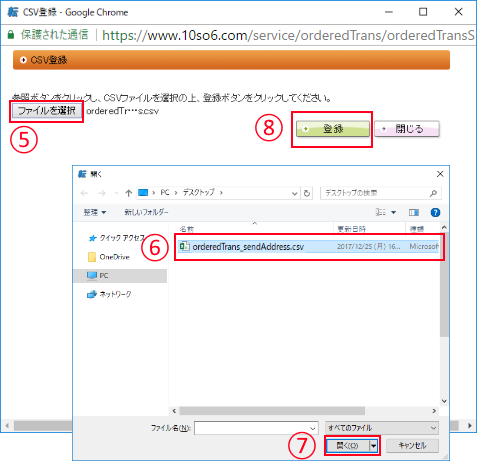The image size is (477, 461).
Task: Expand the filename combo box dropdown arrow
Action: (x=313, y=428)
